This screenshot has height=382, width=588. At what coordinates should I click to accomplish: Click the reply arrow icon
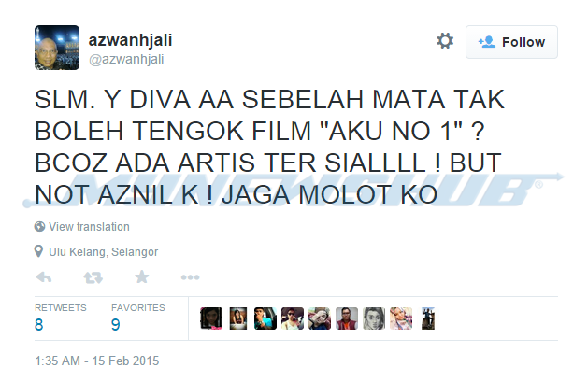pos(44,277)
